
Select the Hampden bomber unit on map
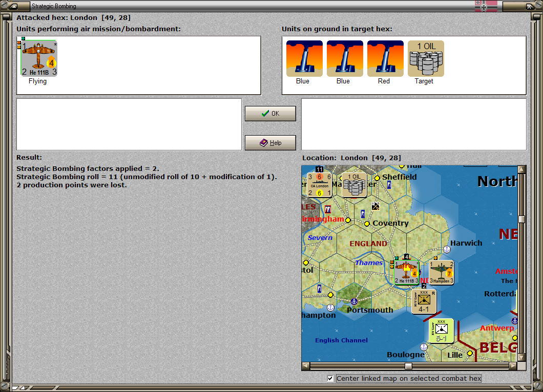pyautogui.click(x=441, y=272)
